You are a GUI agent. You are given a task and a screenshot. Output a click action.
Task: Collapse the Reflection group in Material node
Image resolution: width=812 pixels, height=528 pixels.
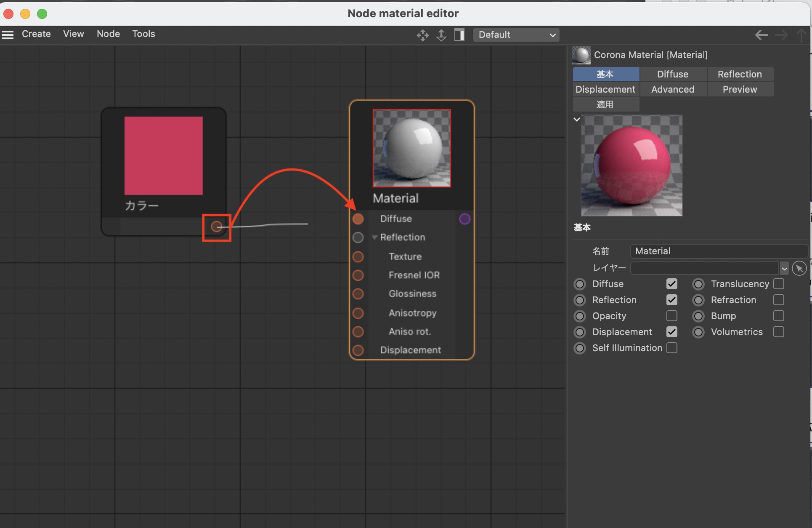click(x=374, y=237)
